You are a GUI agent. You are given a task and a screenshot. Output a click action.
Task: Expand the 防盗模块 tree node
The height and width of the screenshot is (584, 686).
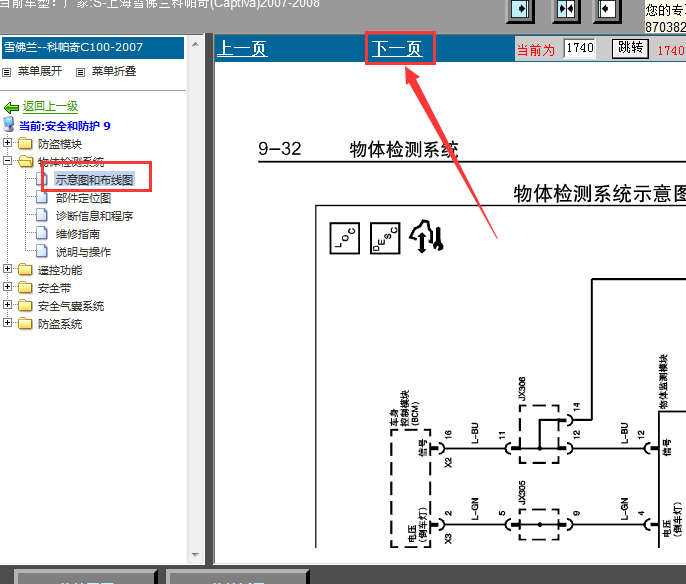pos(7,143)
